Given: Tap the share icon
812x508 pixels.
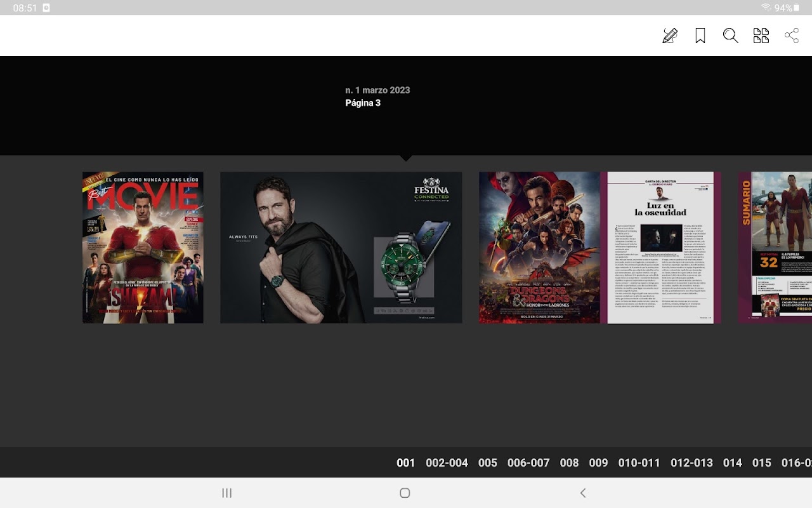Looking at the screenshot, I should coord(792,36).
